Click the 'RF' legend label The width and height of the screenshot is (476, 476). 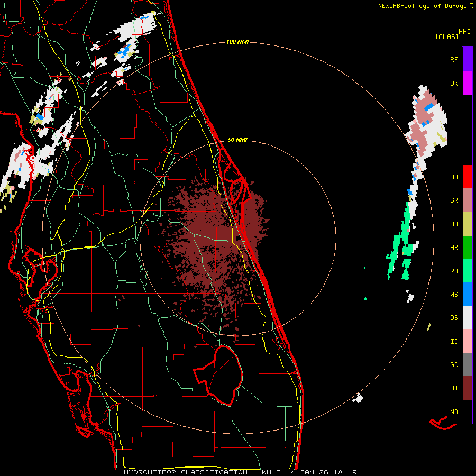click(x=454, y=59)
